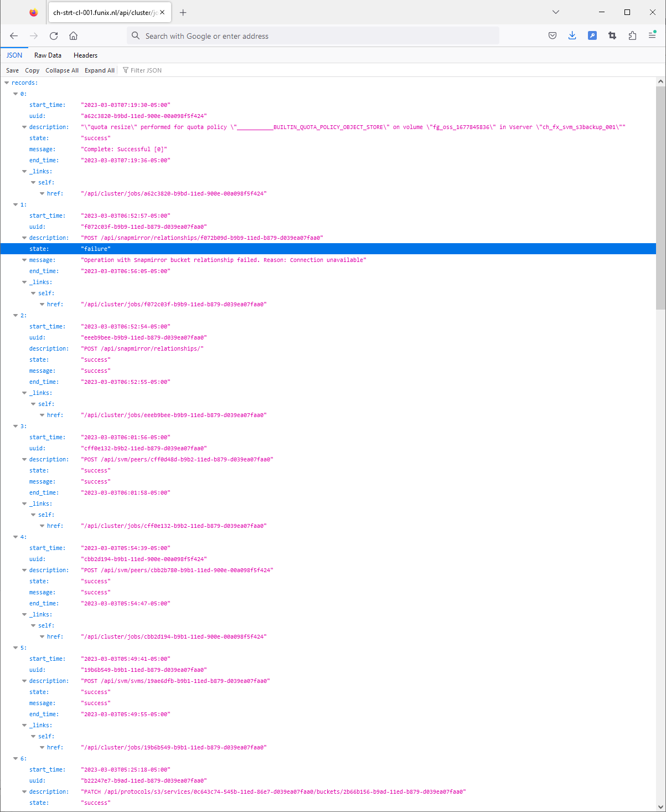
Task: Click end_time "2023-03-03T05:54:47-05:00" value
Action: (x=126, y=603)
